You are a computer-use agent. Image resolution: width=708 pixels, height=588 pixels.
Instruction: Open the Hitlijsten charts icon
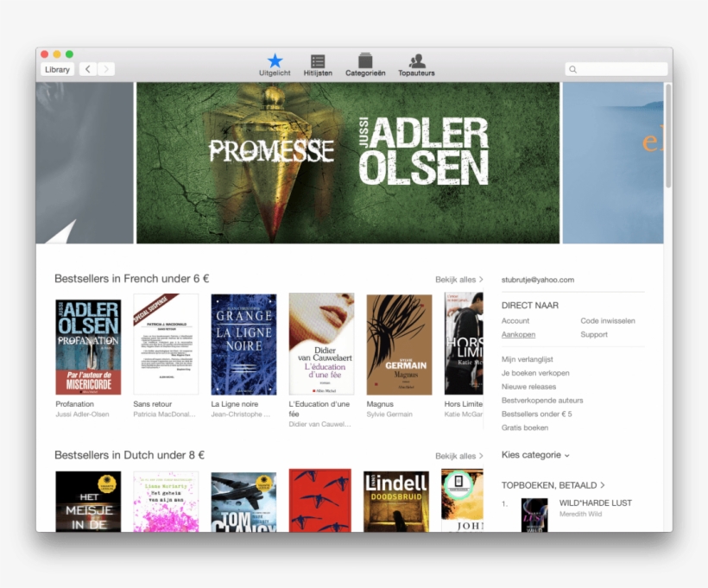(318, 65)
